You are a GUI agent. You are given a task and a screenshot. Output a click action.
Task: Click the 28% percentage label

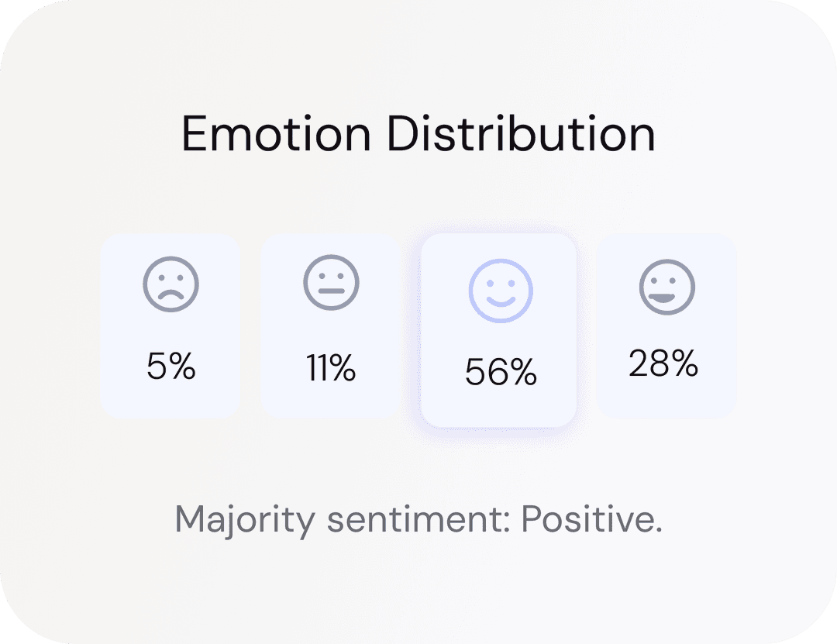click(663, 363)
